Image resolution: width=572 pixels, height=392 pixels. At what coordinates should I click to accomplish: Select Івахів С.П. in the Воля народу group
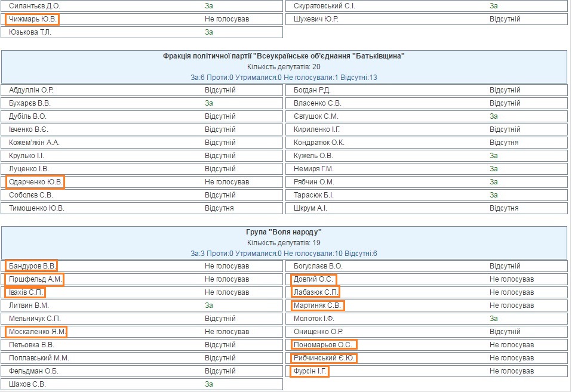click(x=26, y=292)
